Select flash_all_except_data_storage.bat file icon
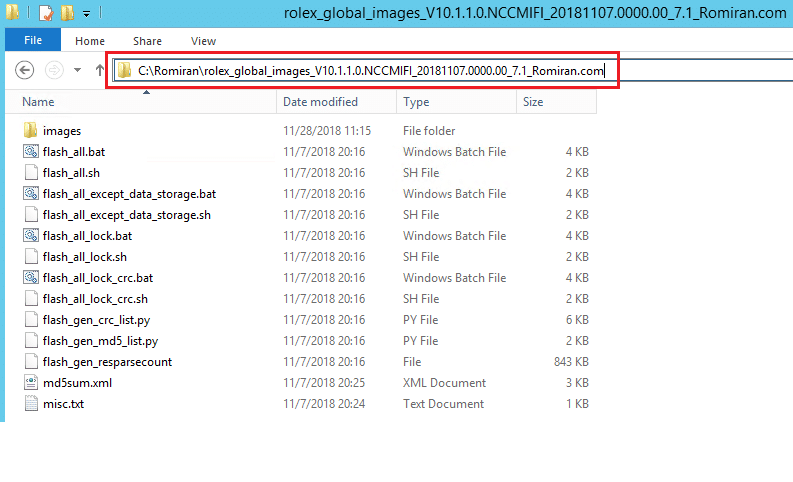The image size is (793, 482). click(x=31, y=193)
